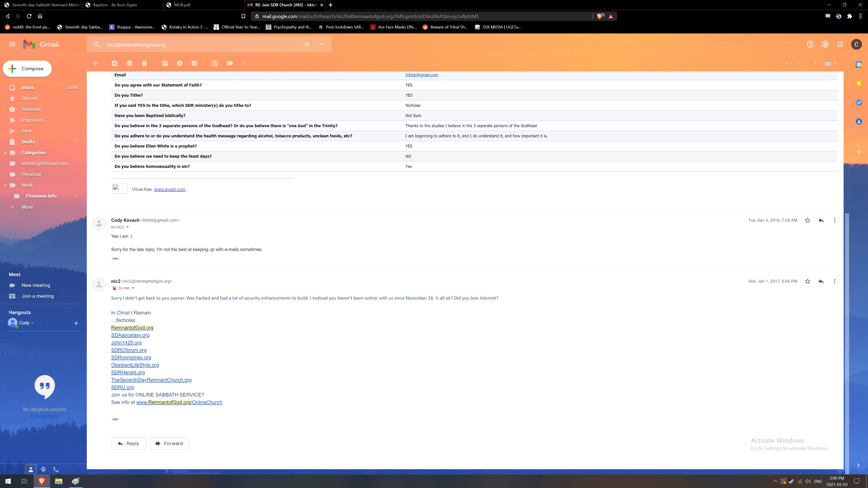Go to the next conversation
The image size is (868, 488).
pyautogui.click(x=816, y=63)
